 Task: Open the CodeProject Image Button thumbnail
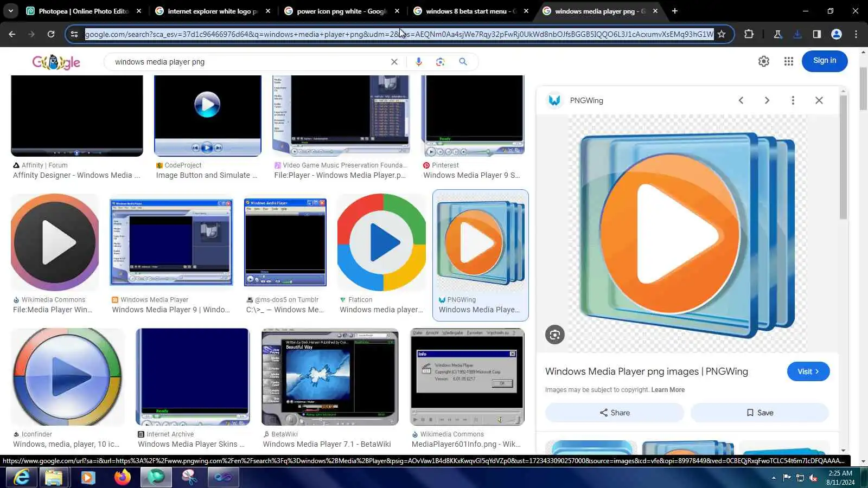pos(208,115)
